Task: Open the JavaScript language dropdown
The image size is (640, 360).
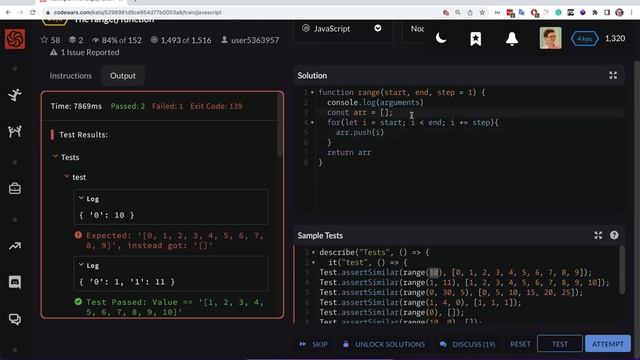Action: [342, 29]
